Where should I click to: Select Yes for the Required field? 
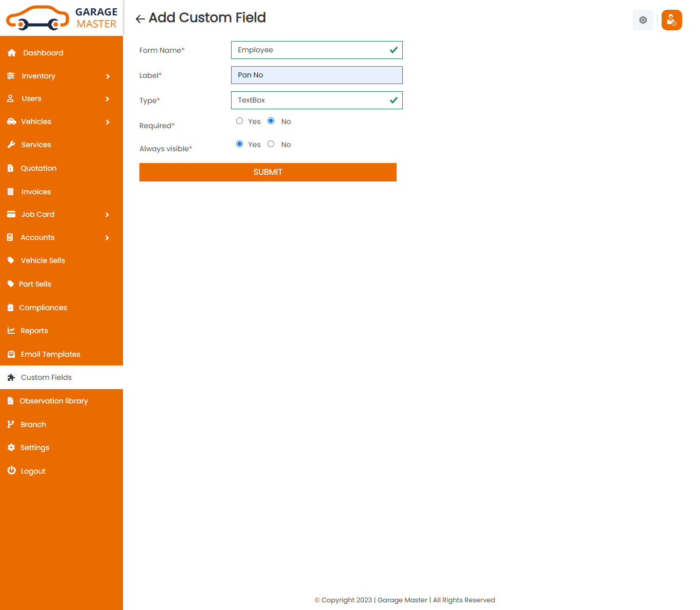(239, 120)
